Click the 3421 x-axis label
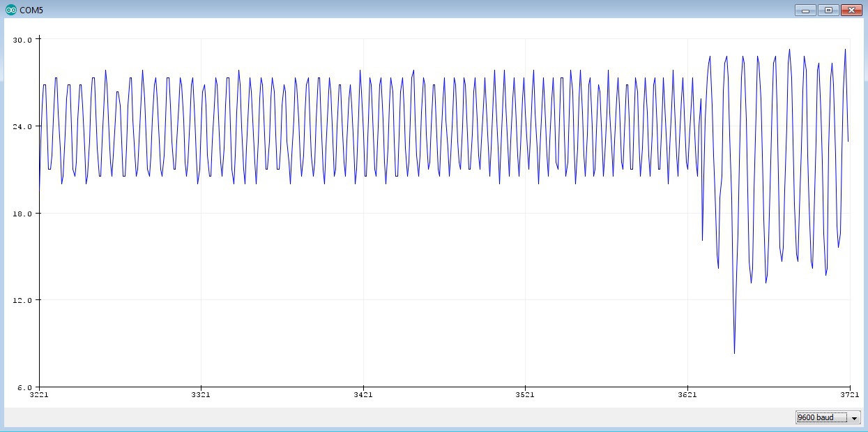868x432 pixels. point(363,395)
